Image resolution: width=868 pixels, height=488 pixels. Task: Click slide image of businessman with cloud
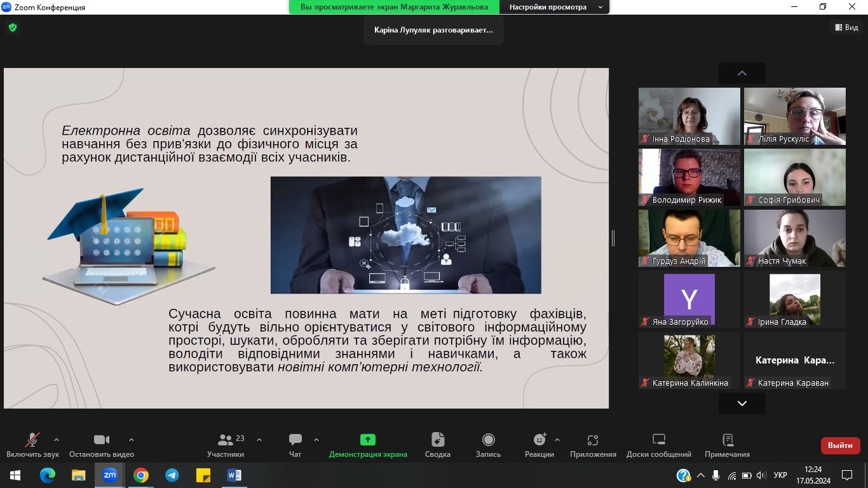tap(405, 235)
